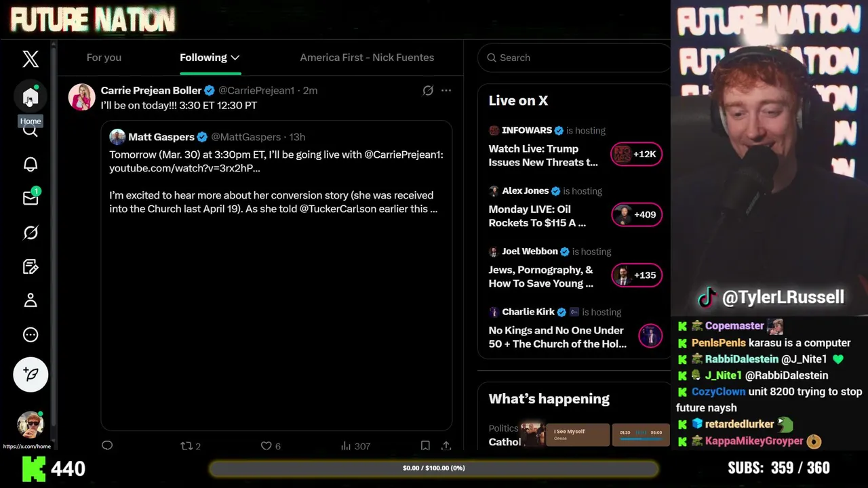The image size is (868, 488).
Task: Click the What's happening heading
Action: pos(549,399)
